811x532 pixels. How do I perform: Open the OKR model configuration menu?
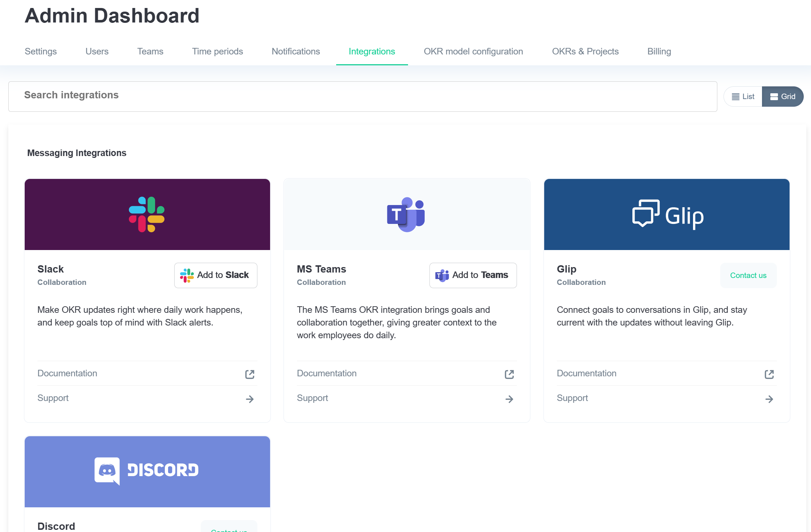pyautogui.click(x=473, y=52)
